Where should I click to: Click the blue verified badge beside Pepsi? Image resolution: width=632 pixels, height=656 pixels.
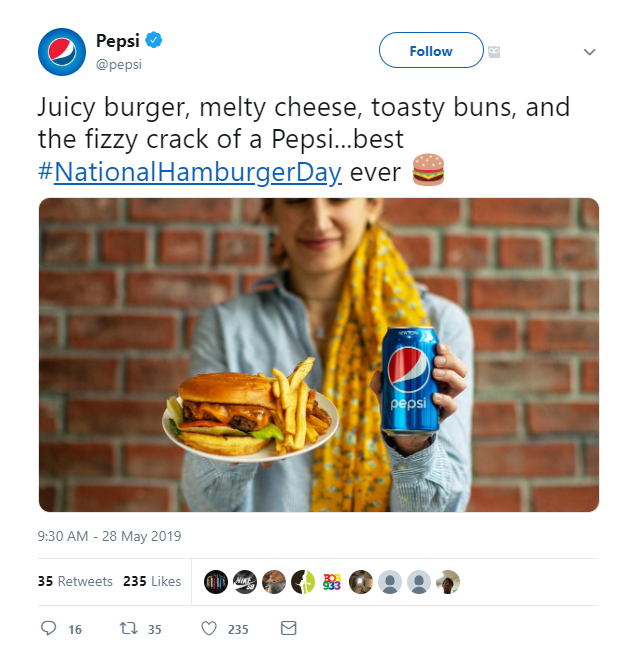154,41
